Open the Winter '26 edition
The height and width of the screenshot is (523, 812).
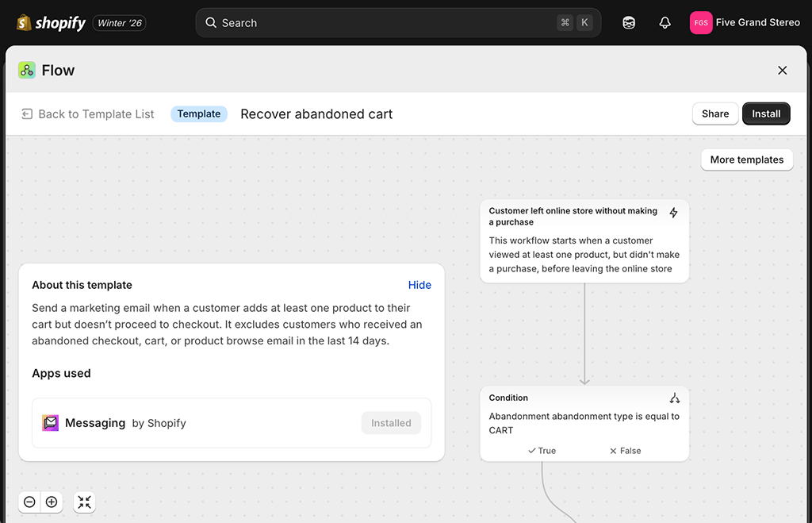[x=119, y=22]
